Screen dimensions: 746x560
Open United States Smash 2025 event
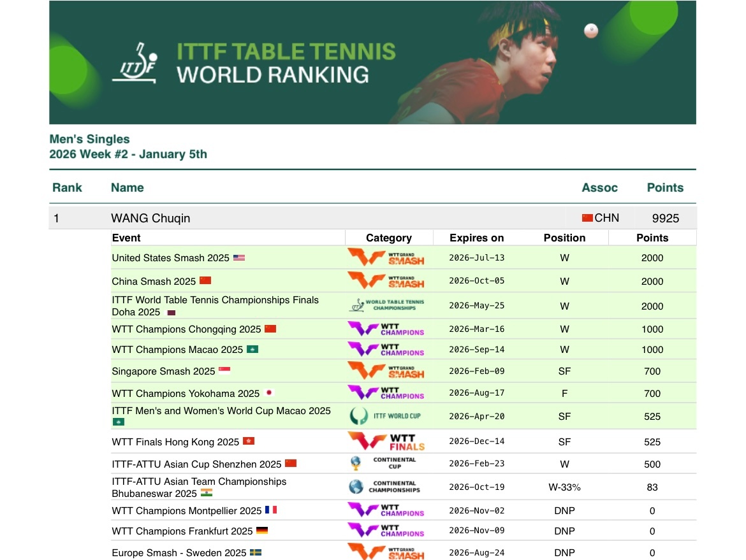pos(170,257)
